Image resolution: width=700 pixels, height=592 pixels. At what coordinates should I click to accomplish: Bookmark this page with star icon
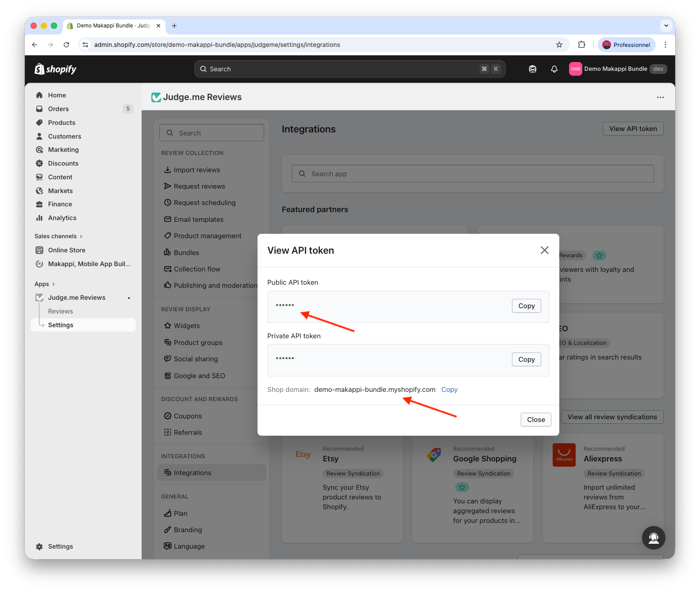559,45
